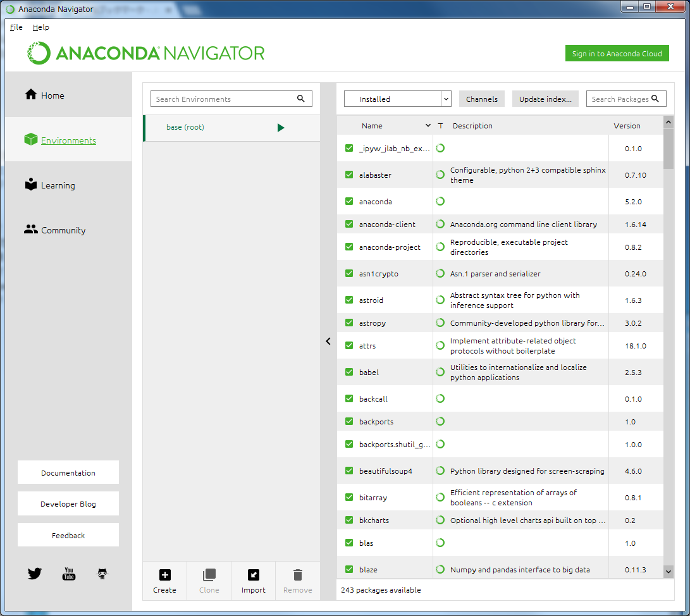The height and width of the screenshot is (616, 690).
Task: Click Sign in to Anaconda Cloud
Action: (x=617, y=53)
